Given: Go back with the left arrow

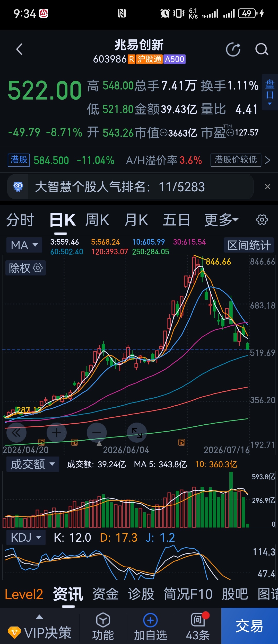Looking at the screenshot, I should coord(20,49).
